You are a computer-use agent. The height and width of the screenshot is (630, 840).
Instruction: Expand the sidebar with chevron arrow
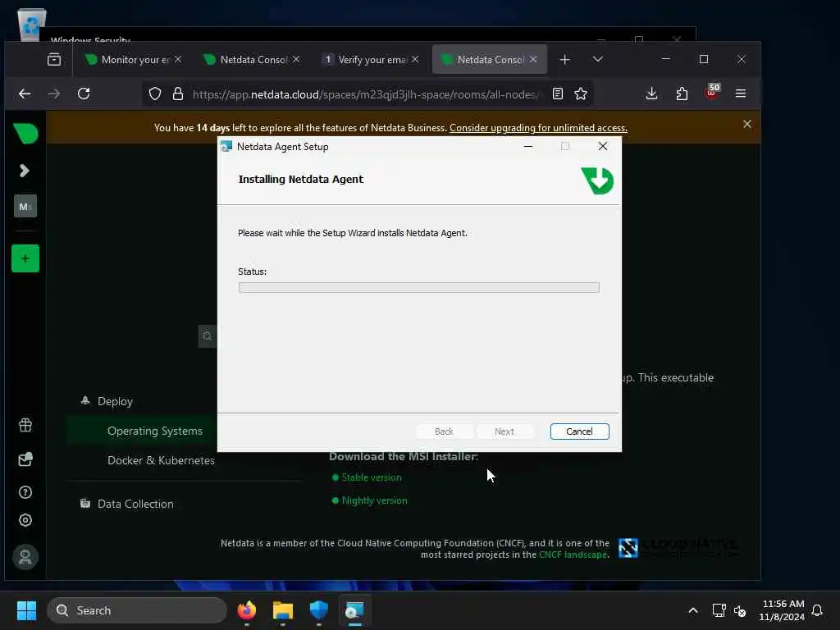24,171
